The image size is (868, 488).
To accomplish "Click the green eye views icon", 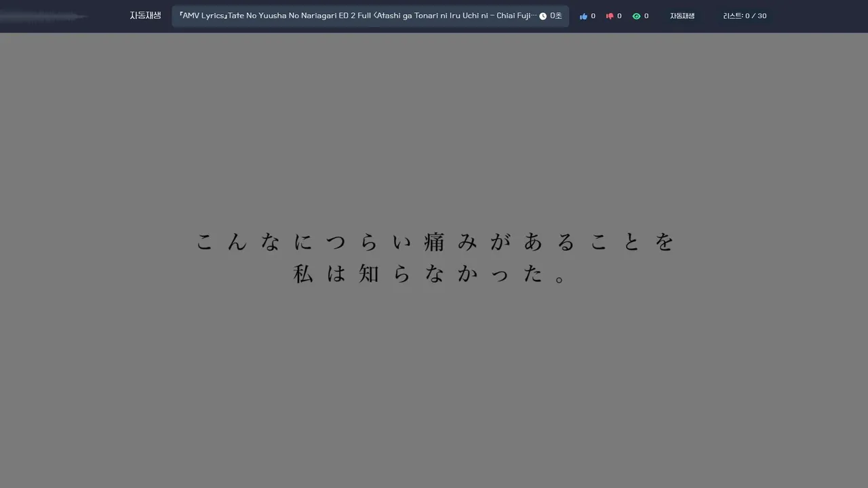I will coord(636,16).
